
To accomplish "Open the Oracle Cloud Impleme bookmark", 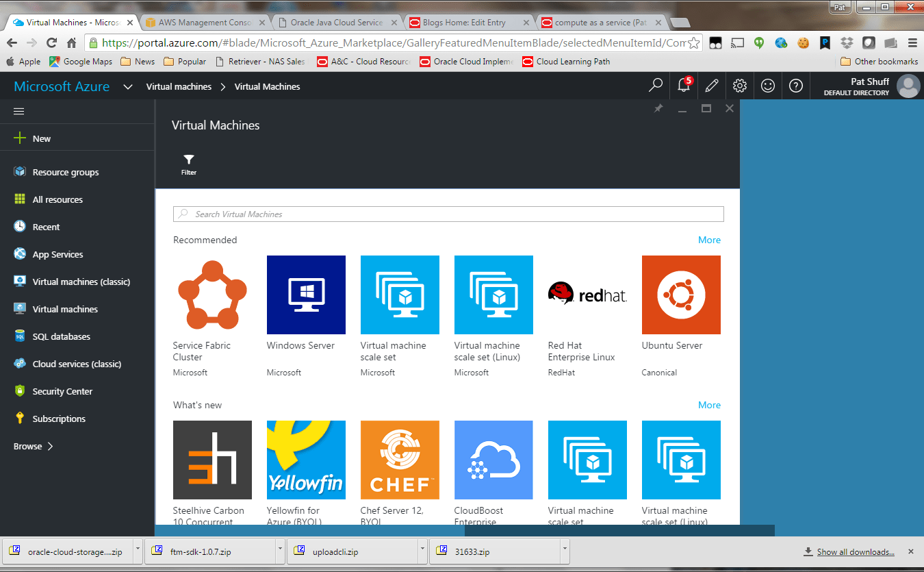I will (467, 61).
